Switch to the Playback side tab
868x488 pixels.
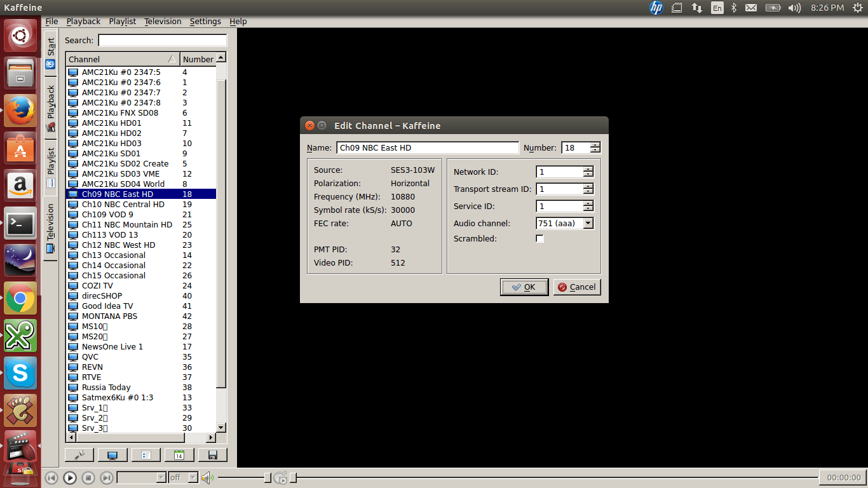(50, 109)
